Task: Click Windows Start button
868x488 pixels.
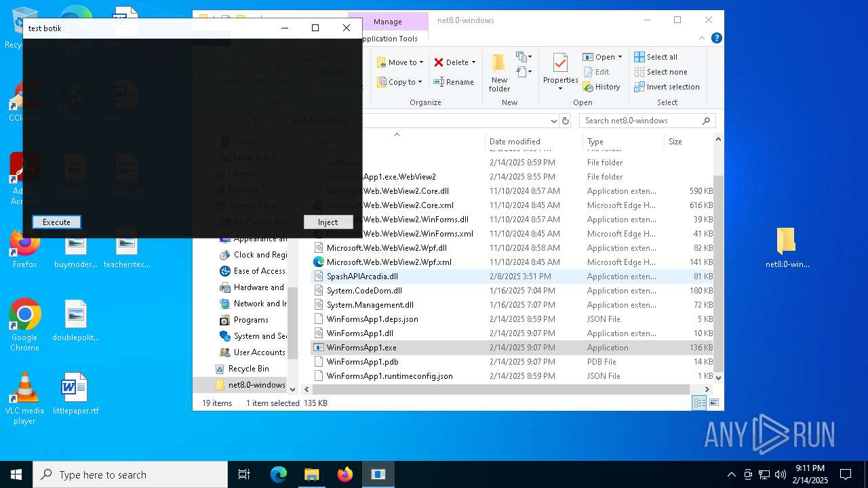Action: (16, 474)
